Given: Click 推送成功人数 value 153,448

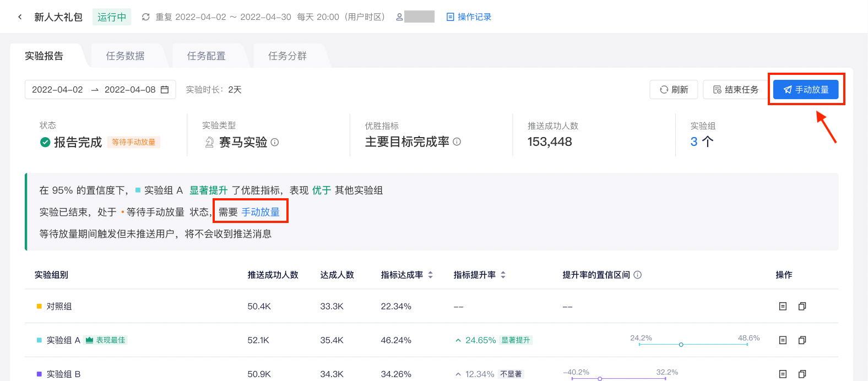Looking at the screenshot, I should pos(550,141).
